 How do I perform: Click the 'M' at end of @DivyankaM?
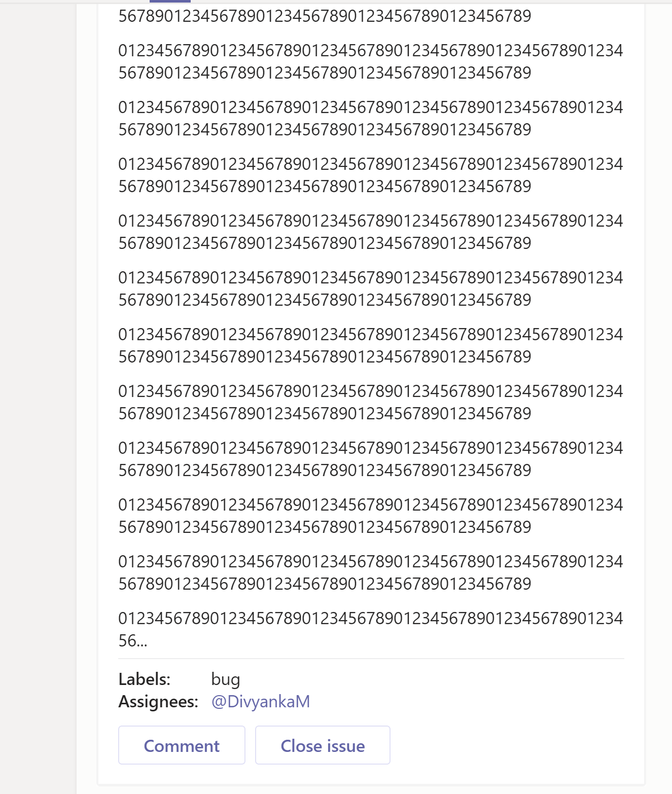point(302,702)
